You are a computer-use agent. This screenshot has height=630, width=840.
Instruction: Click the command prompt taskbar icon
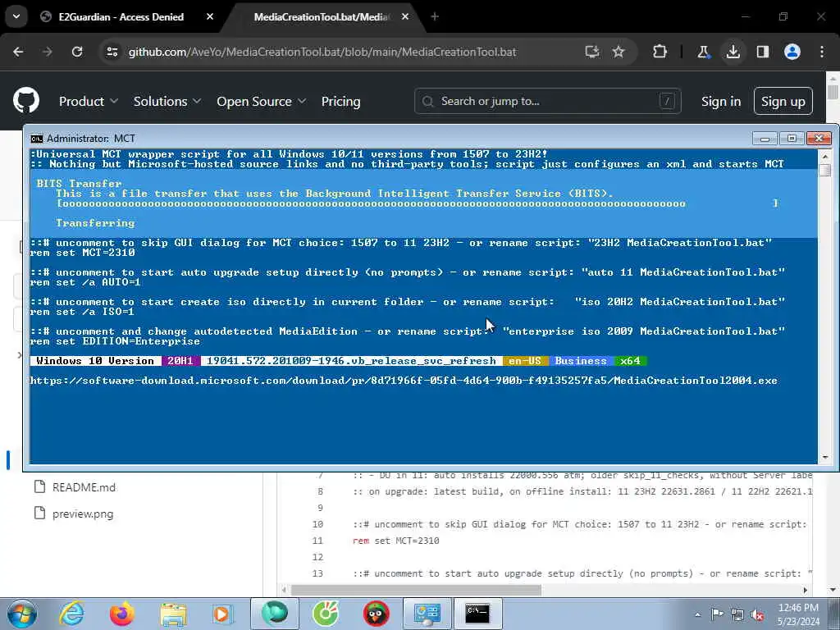click(x=477, y=614)
